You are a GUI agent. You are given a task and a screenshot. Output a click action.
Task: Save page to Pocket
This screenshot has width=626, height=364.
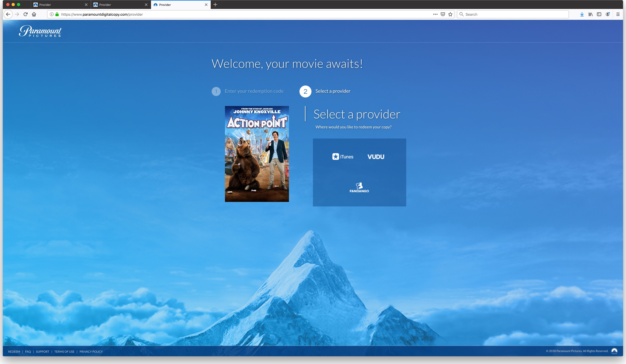point(443,14)
